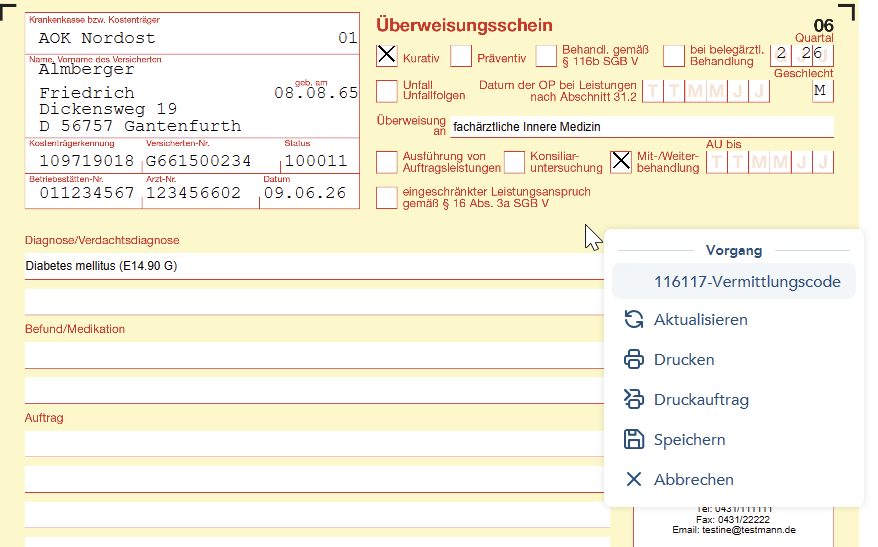Click the Datum value 09.06.26
Screen dimensions: 878x547
[305, 193]
